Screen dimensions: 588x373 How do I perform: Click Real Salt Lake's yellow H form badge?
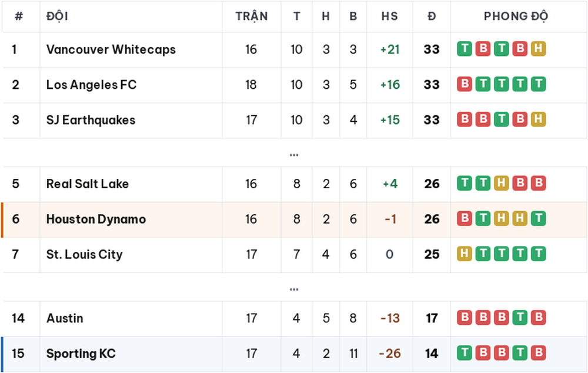[x=502, y=183]
